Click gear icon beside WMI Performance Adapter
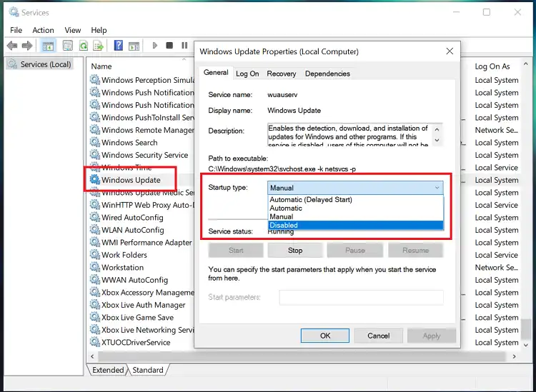The height and width of the screenshot is (392, 536). (94, 242)
